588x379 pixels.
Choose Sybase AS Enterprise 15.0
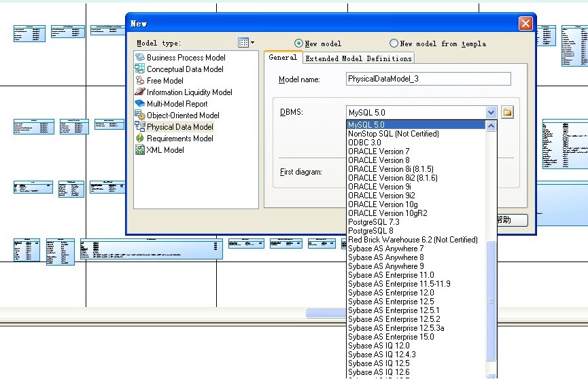point(416,336)
